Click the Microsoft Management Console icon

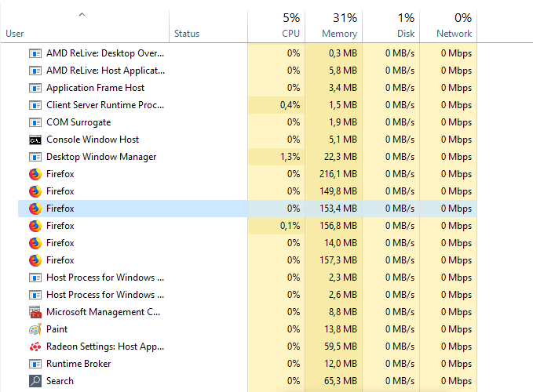[x=35, y=312]
